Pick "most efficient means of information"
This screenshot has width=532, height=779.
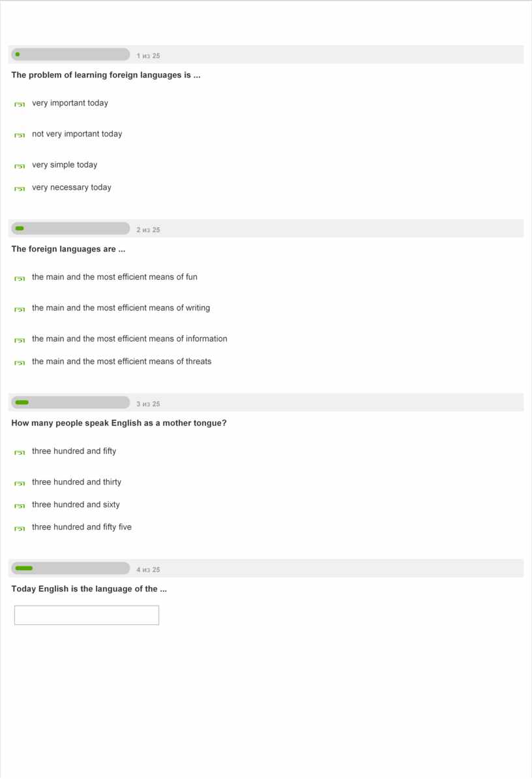coord(20,340)
